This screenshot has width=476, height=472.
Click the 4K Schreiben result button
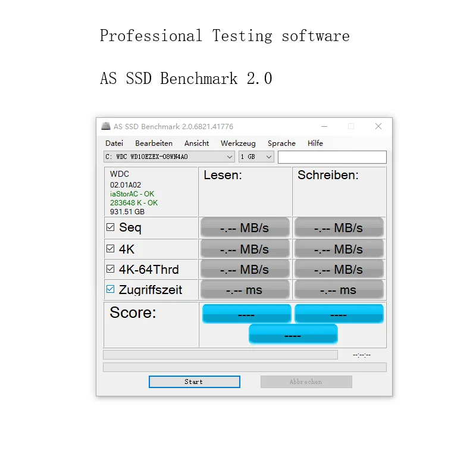339,249
